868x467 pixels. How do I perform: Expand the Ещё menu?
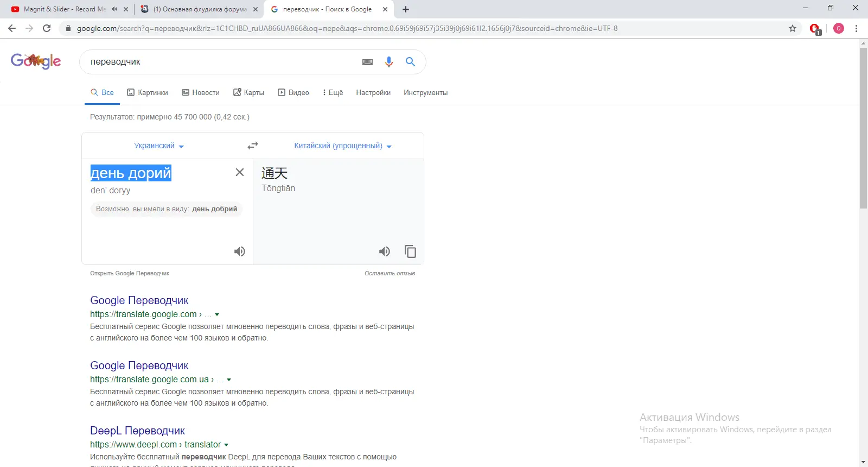pyautogui.click(x=333, y=93)
